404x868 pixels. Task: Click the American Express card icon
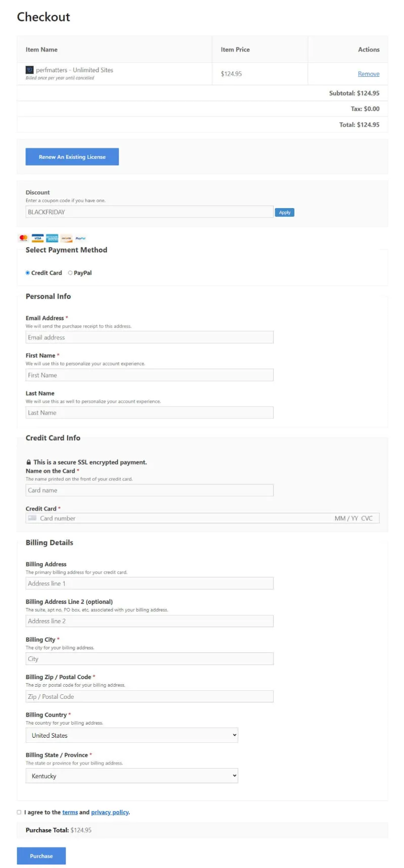52,238
